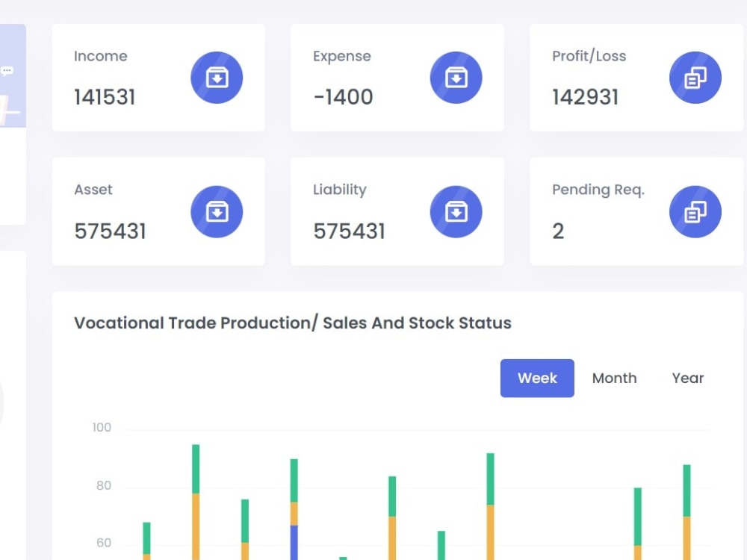Click the 100 label on the chart axis
Screen dimensions: 747x560
[102, 427]
